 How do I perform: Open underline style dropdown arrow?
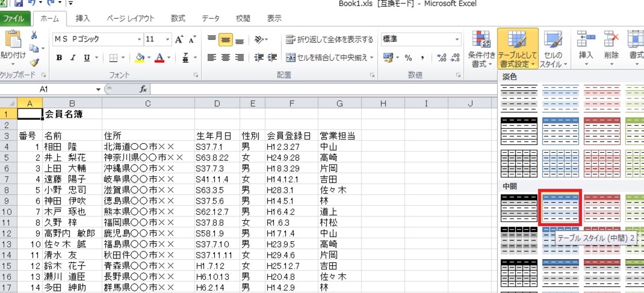(97, 58)
